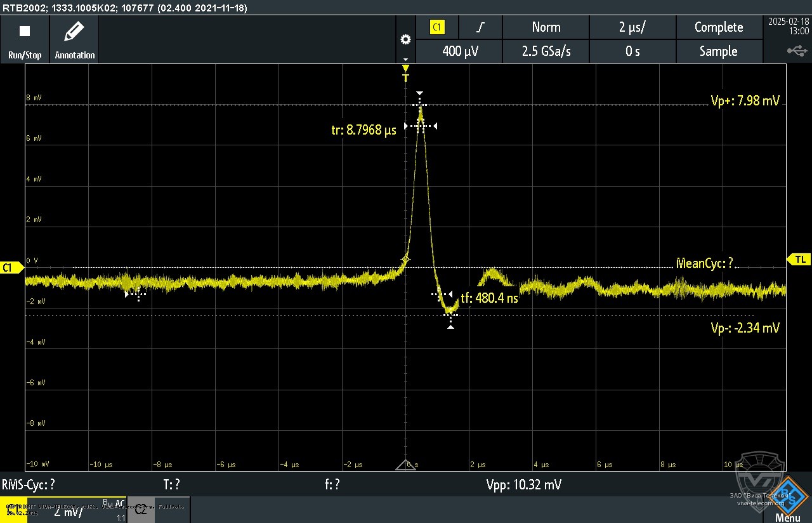Expand the arrow below the settings gear
This screenshot has height=523, width=812.
click(405, 60)
